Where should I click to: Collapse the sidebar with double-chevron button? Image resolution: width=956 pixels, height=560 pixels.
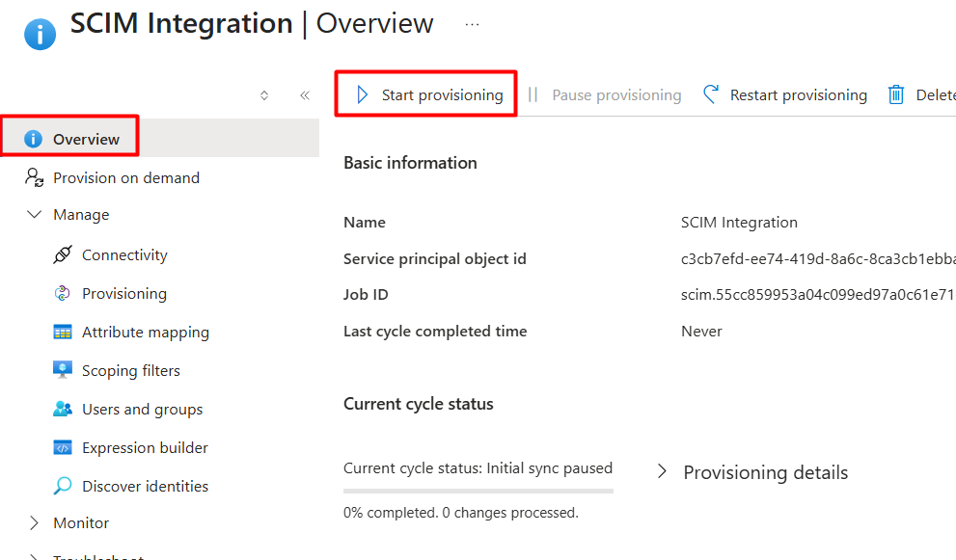pos(305,95)
